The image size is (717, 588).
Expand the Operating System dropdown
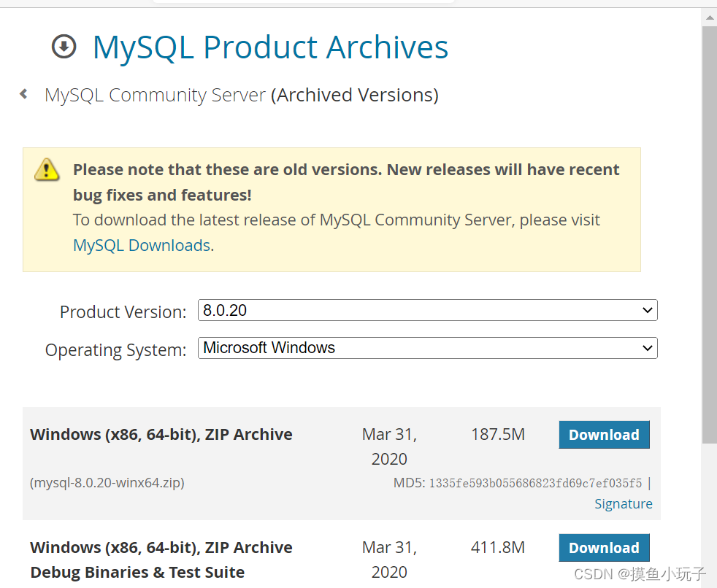(x=427, y=348)
